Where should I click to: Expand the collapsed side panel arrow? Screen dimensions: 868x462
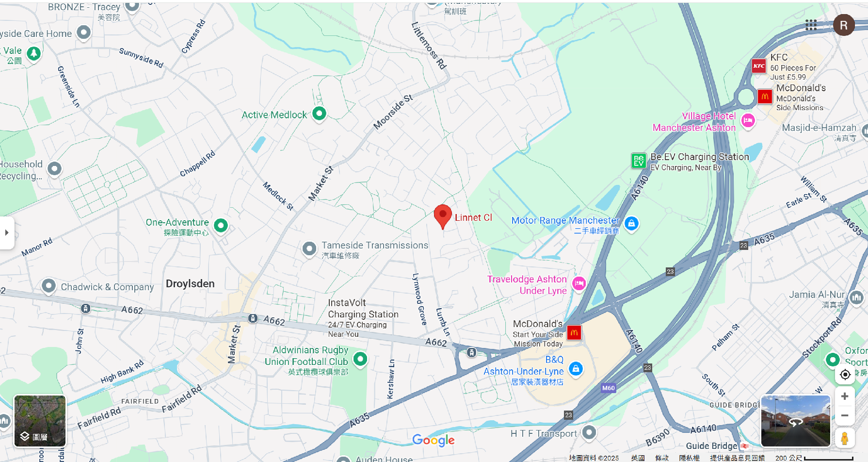click(7, 232)
